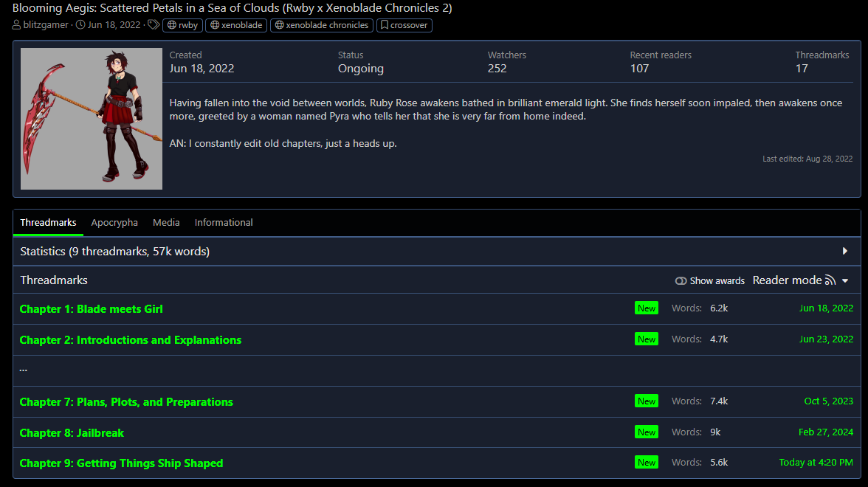Open the Ruby Rose cover image

[x=92, y=118]
